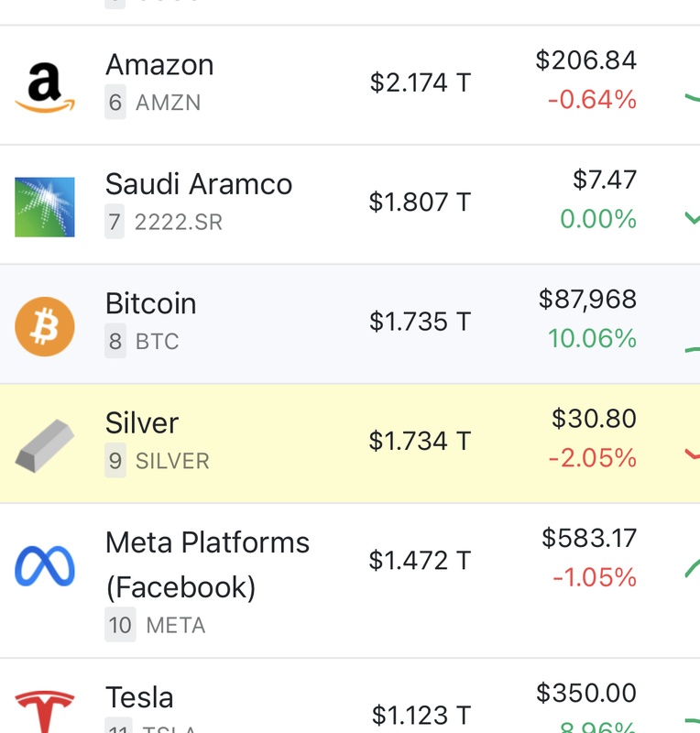Open the Saudi Aramco name link
Image resolution: width=700 pixels, height=733 pixels.
199,184
